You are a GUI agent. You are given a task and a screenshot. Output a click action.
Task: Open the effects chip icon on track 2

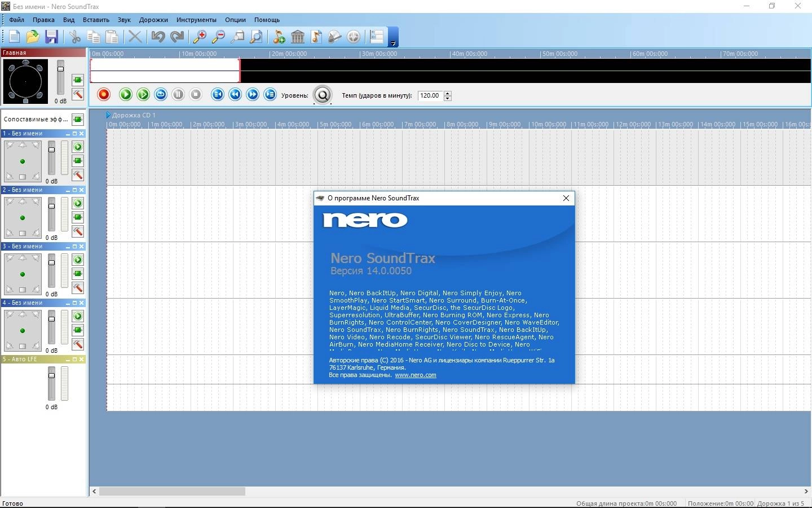tap(78, 217)
